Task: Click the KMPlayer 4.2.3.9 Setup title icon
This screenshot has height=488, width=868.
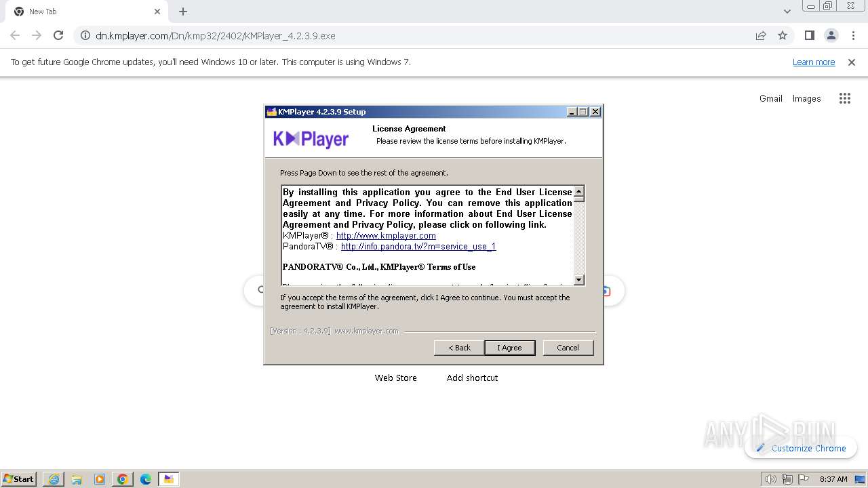Action: pos(271,112)
